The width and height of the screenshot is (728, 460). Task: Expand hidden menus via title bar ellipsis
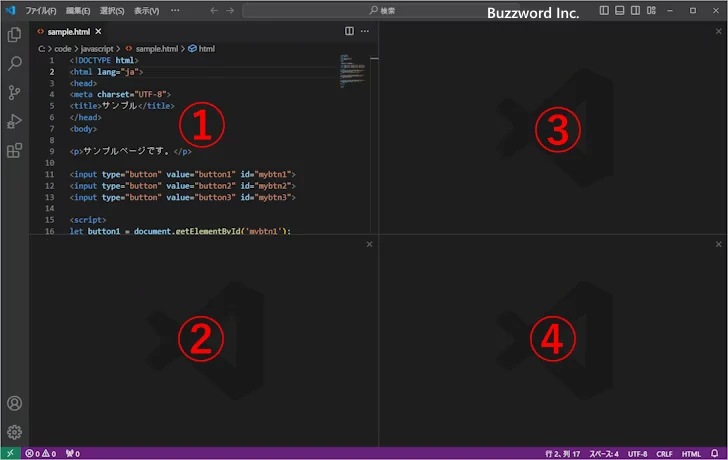176,10
